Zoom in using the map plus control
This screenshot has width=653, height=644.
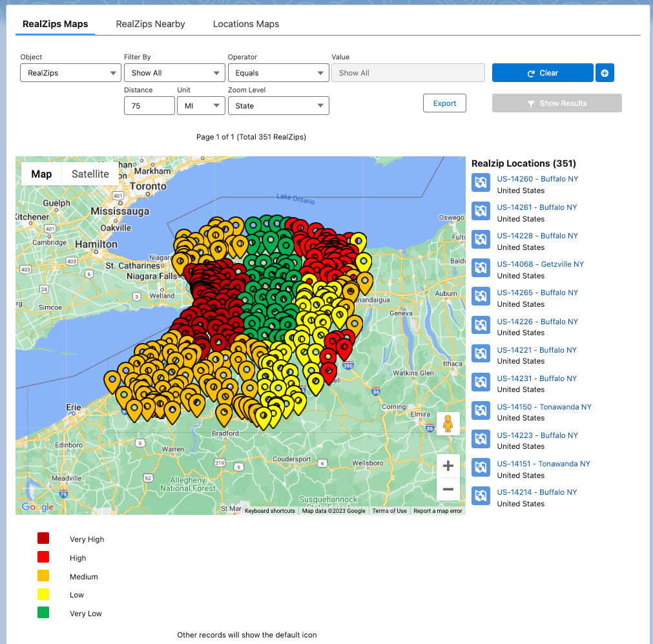click(448, 465)
